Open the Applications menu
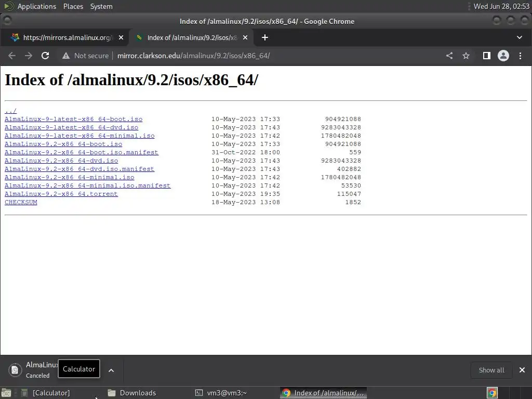The width and height of the screenshot is (532, 399). click(37, 6)
